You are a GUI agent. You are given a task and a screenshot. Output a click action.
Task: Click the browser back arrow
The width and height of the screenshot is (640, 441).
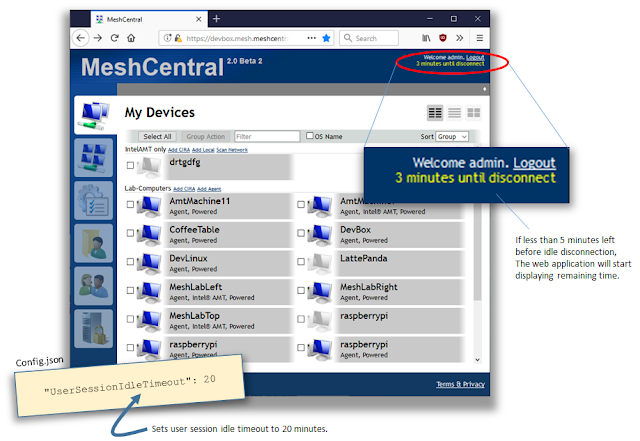(x=81, y=38)
